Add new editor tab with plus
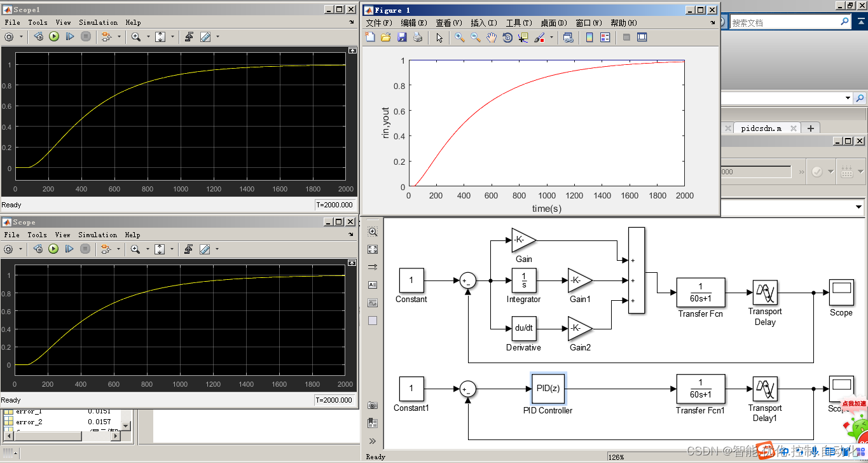868x463 pixels. tap(810, 128)
